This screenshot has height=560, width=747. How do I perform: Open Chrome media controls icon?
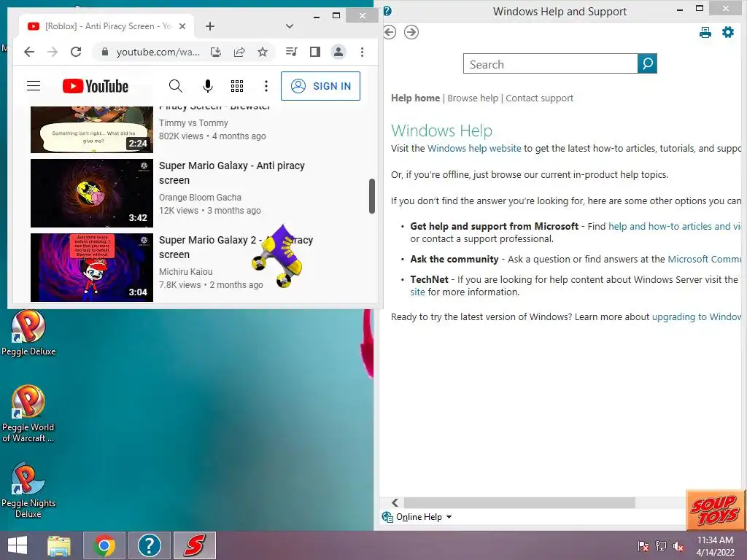click(x=292, y=52)
